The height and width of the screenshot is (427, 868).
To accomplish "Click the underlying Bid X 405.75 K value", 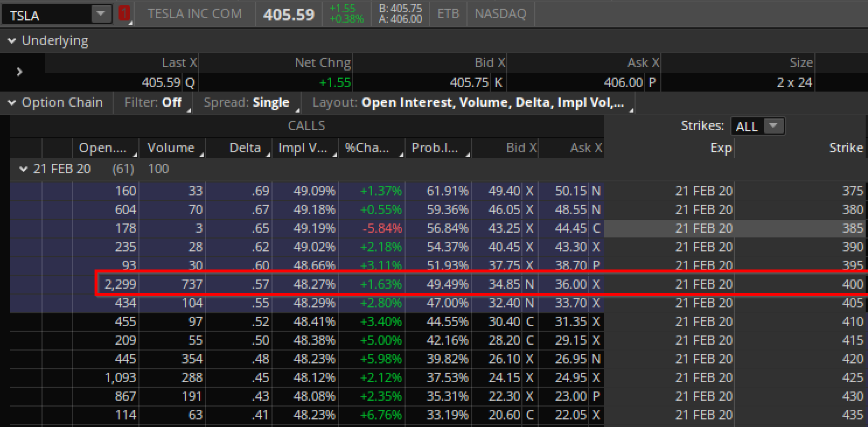I will pyautogui.click(x=476, y=83).
